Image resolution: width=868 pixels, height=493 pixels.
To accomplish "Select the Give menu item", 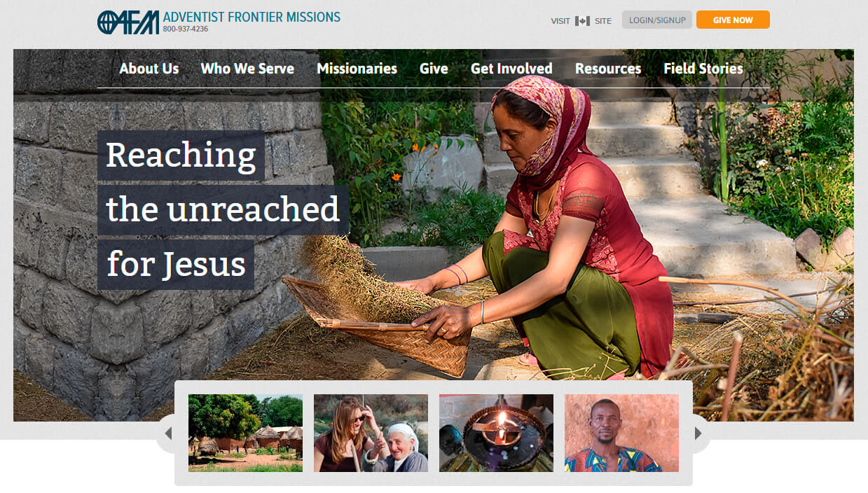I will [x=434, y=69].
